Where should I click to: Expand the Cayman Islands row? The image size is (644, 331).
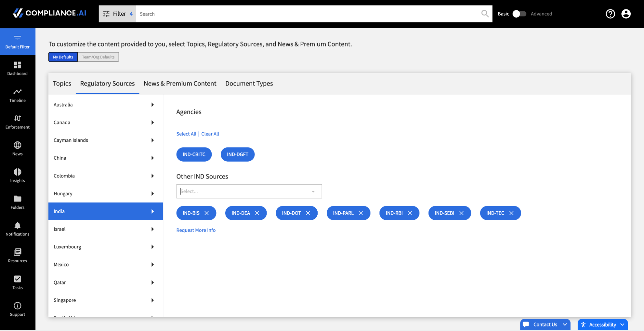point(106,140)
